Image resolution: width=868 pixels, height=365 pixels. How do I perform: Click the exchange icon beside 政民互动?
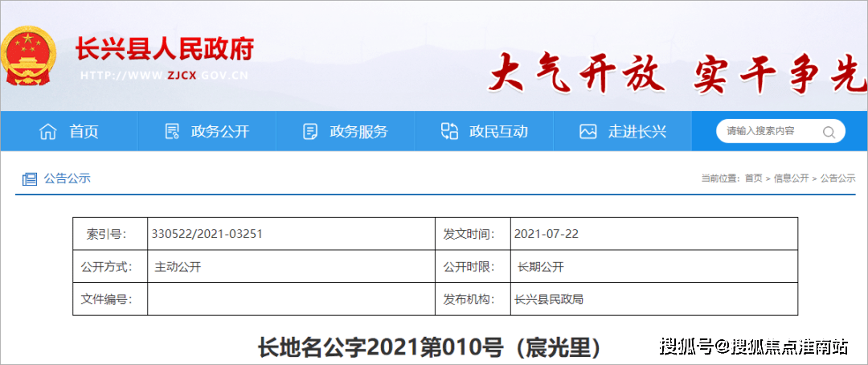tap(449, 132)
